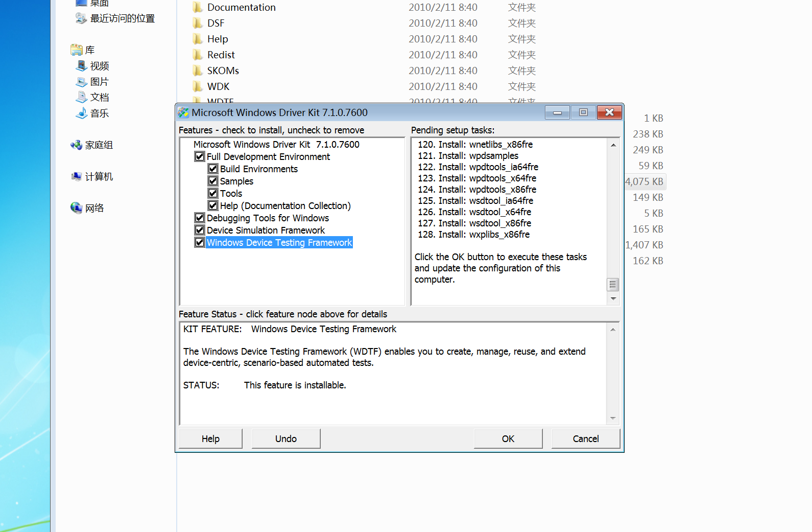
Task: Click the 计算机 computer icon
Action: click(x=77, y=177)
